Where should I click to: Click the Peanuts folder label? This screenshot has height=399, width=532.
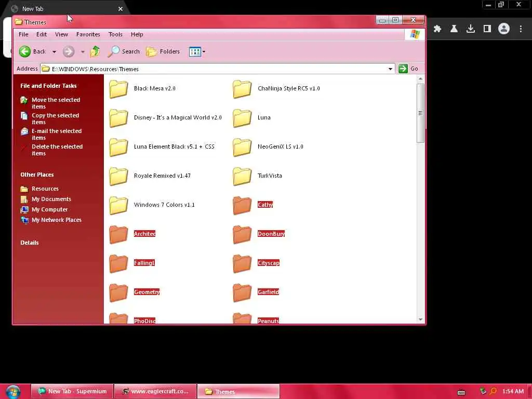268,321
